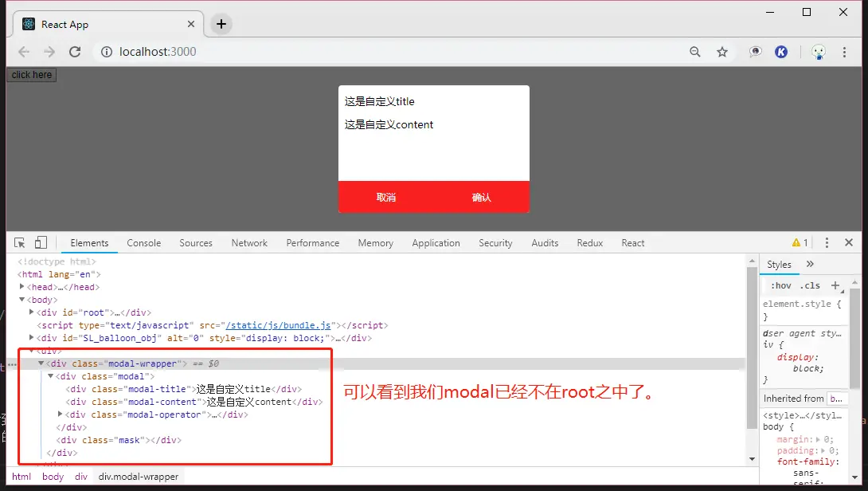Screen dimensions: 868x491
Task: Collapse the body element node
Action: pyautogui.click(x=22, y=299)
